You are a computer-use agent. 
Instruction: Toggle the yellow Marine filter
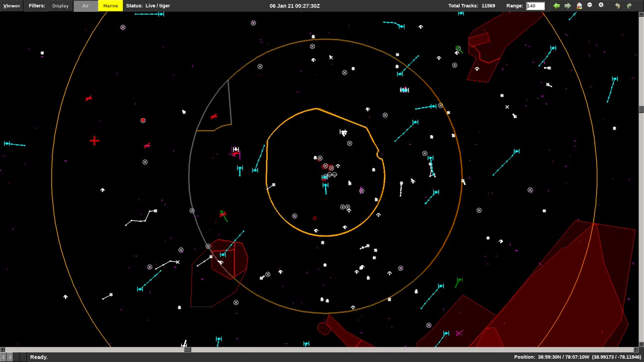click(111, 6)
